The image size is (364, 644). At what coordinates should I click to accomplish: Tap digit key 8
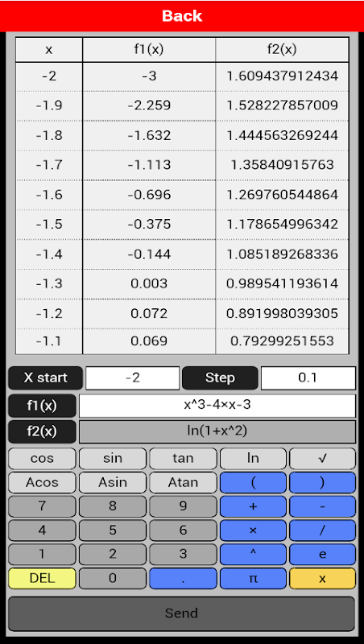coord(113,506)
